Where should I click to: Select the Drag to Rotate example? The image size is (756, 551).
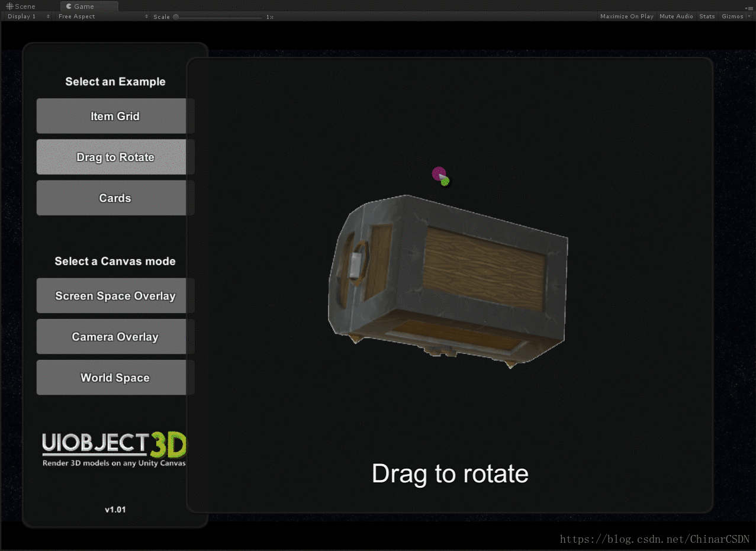[x=115, y=157]
